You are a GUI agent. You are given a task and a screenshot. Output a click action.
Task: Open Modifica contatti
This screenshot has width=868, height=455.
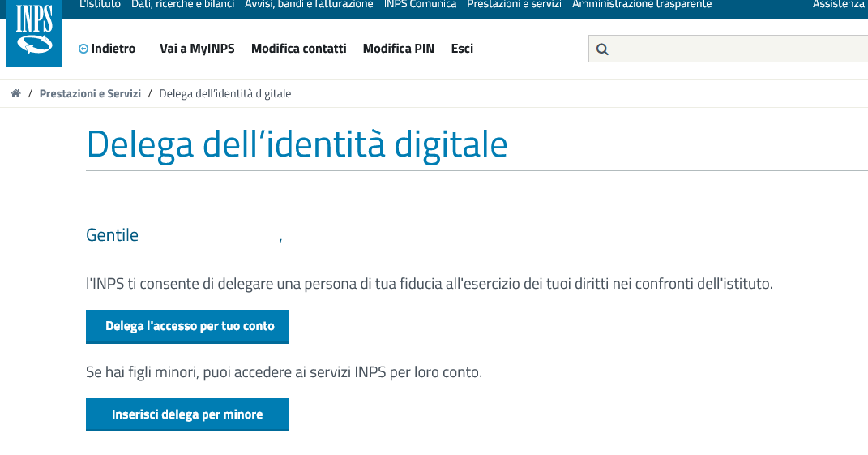pos(299,49)
